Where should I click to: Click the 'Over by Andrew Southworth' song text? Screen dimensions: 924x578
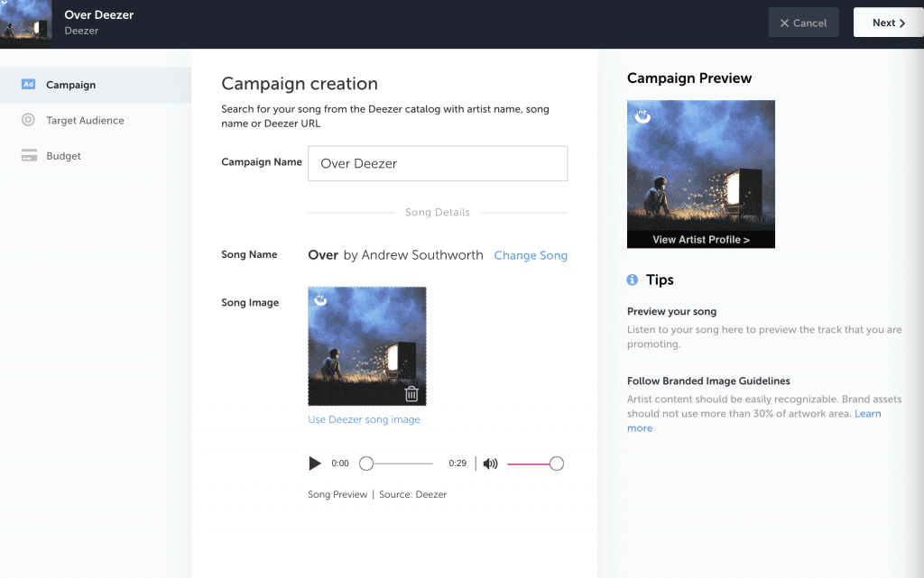[395, 255]
